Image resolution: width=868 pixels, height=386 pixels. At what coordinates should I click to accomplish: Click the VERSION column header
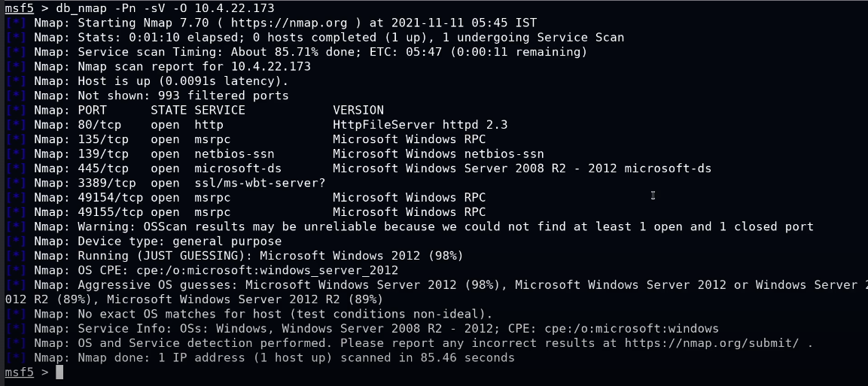358,110
